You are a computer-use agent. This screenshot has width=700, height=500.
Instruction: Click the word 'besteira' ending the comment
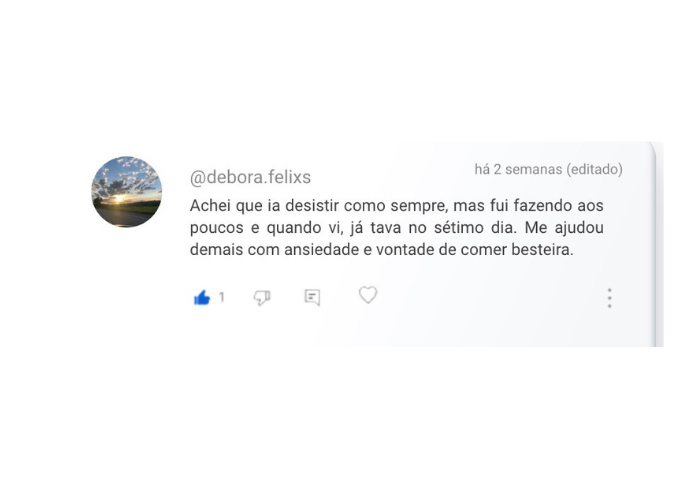pyautogui.click(x=542, y=250)
